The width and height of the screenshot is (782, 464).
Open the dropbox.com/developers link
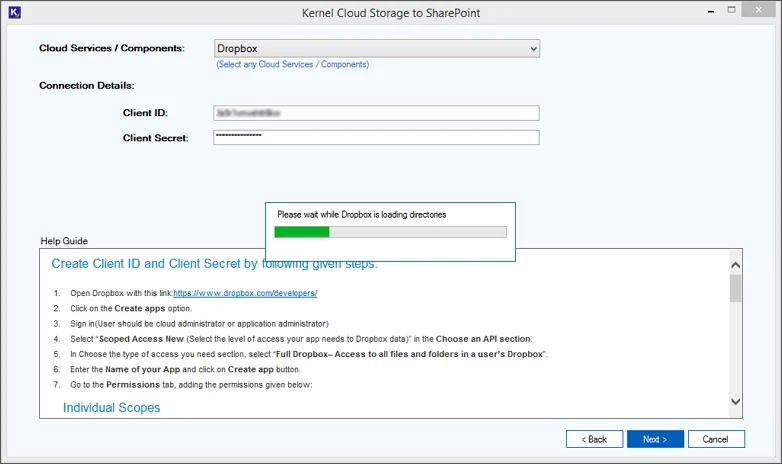tap(245, 293)
